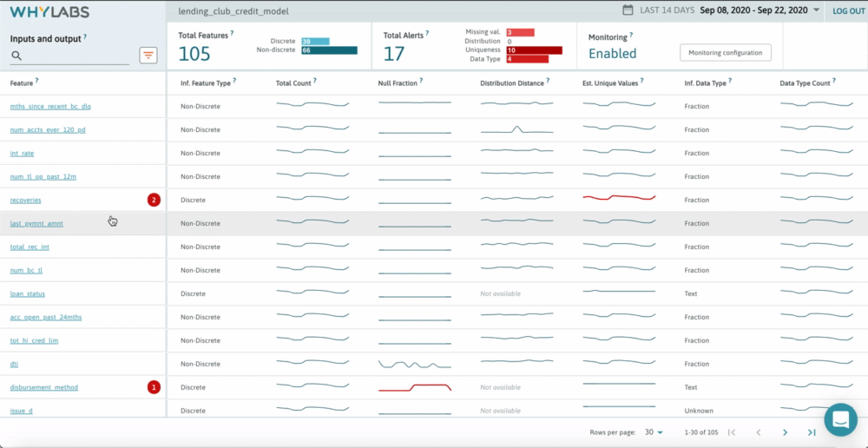868x448 pixels.
Task: Click the disbursement_method alert badge
Action: click(x=154, y=387)
